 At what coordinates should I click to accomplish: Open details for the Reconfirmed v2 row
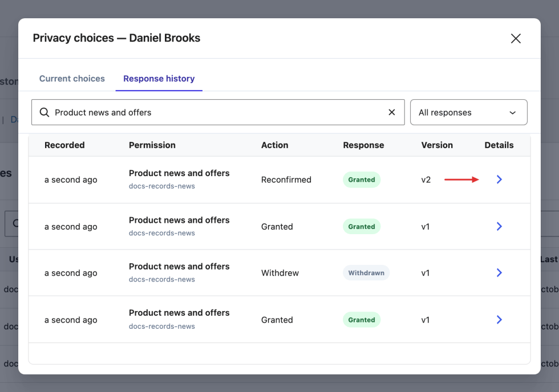click(499, 179)
